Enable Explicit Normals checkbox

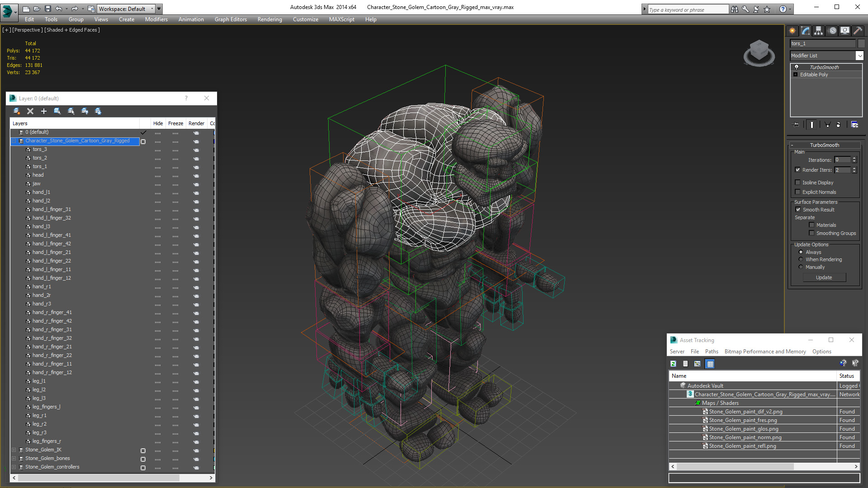(798, 192)
